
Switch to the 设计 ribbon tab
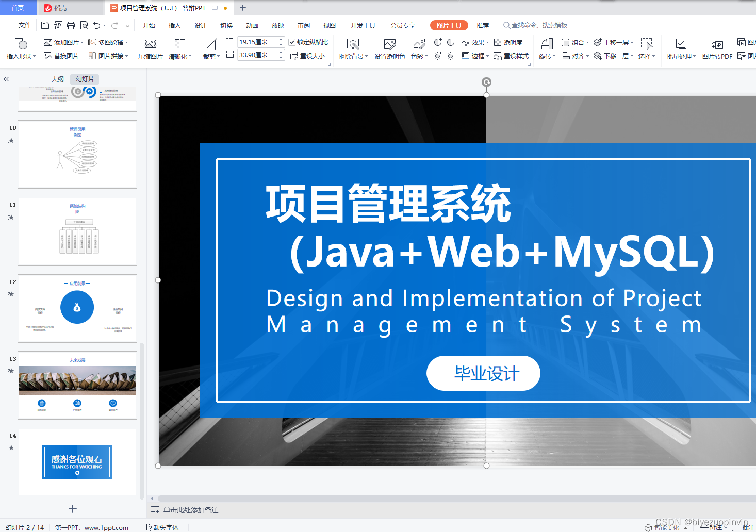200,25
